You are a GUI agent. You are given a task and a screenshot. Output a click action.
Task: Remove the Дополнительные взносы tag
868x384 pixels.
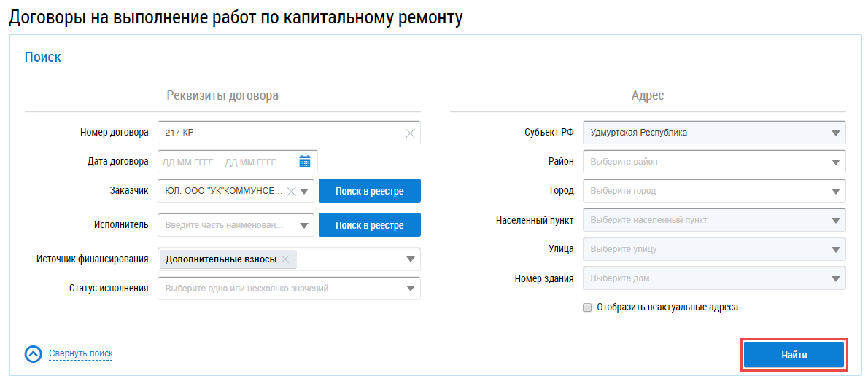(x=285, y=259)
